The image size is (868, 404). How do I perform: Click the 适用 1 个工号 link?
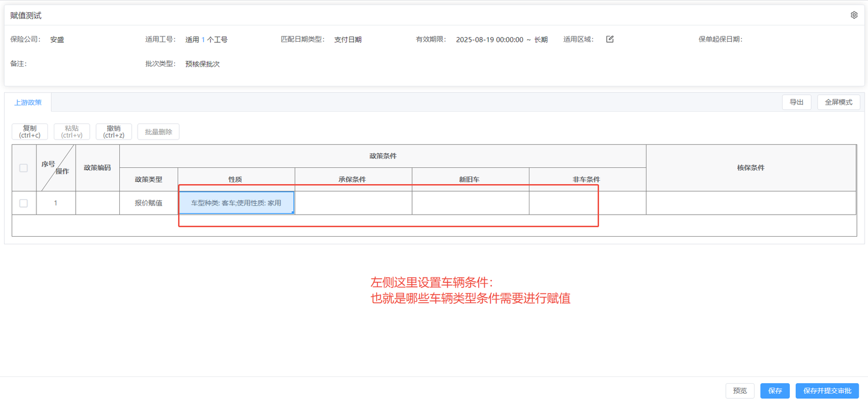click(206, 40)
